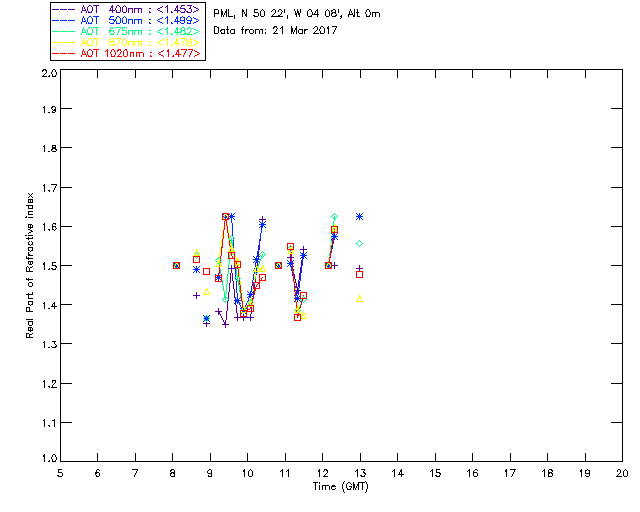Click the x-axis tick label 7
The width and height of the screenshot is (640, 512).
tap(135, 473)
